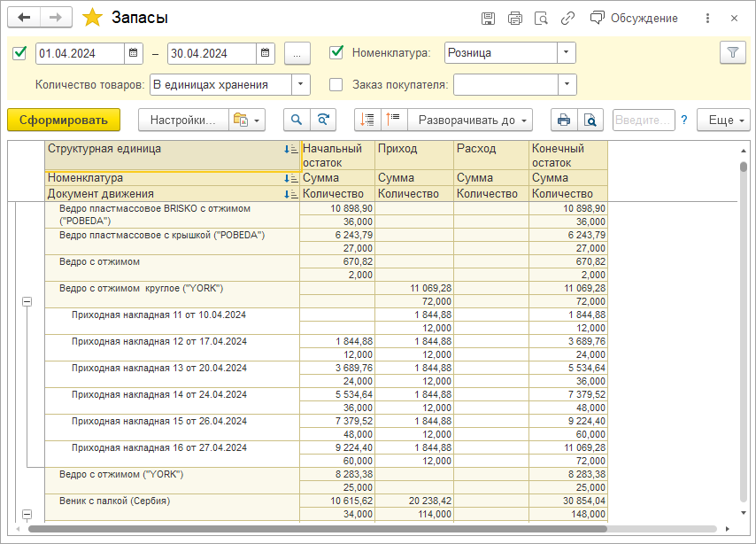This screenshot has width=756, height=544.
Task: Enable the Заказ покупателя checkbox
Action: pyautogui.click(x=336, y=85)
